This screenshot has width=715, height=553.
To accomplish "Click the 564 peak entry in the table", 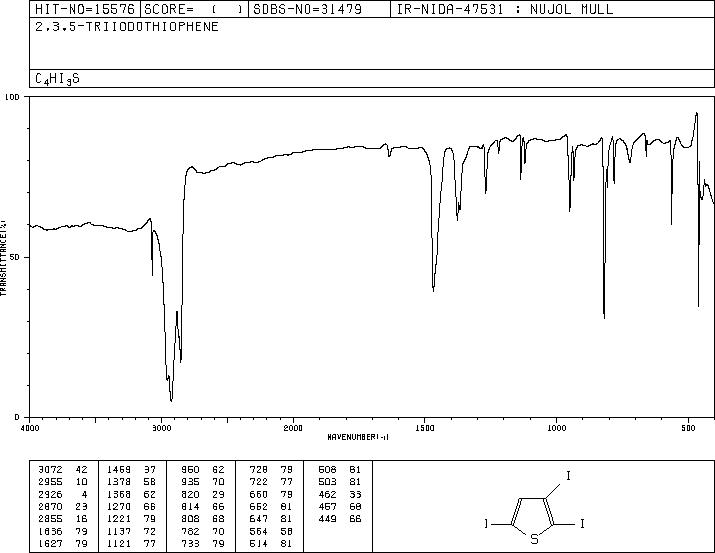I will tap(259, 531).
